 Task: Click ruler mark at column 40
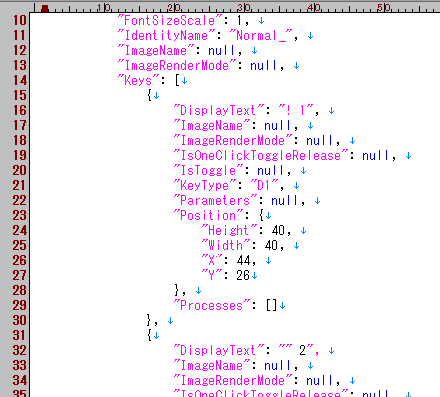pyautogui.click(x=314, y=8)
